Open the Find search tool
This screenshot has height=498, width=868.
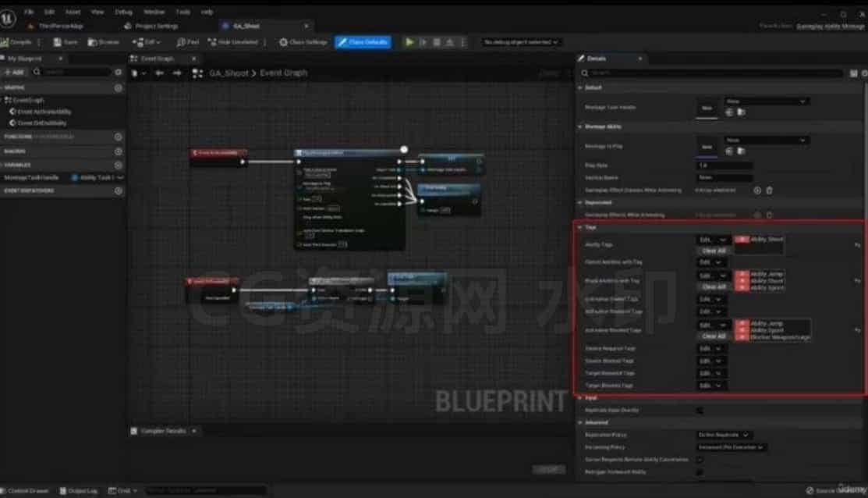(x=187, y=42)
